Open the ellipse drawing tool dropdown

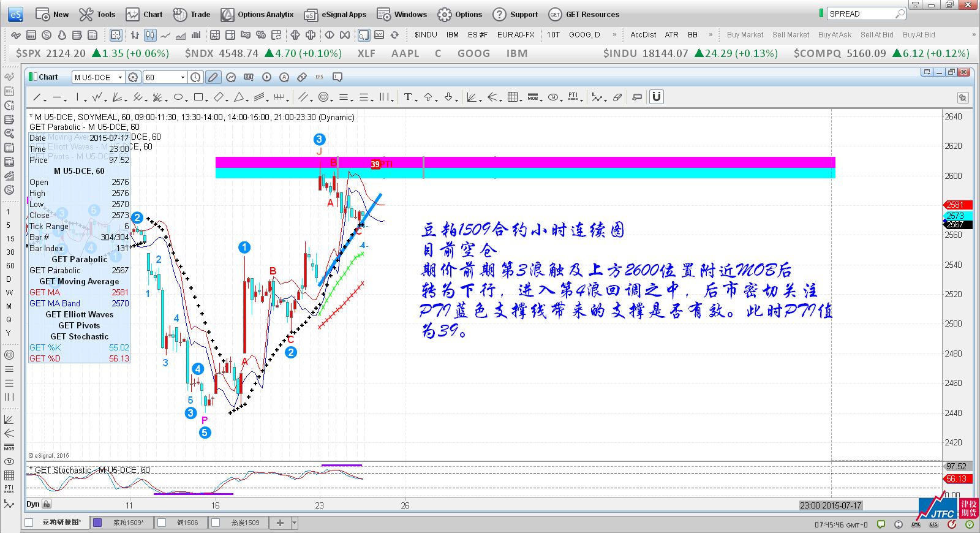click(x=181, y=97)
